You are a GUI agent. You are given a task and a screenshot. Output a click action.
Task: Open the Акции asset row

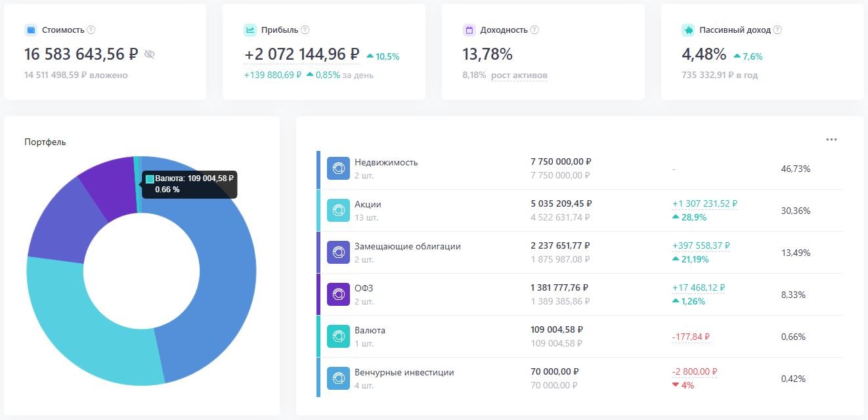[580, 211]
